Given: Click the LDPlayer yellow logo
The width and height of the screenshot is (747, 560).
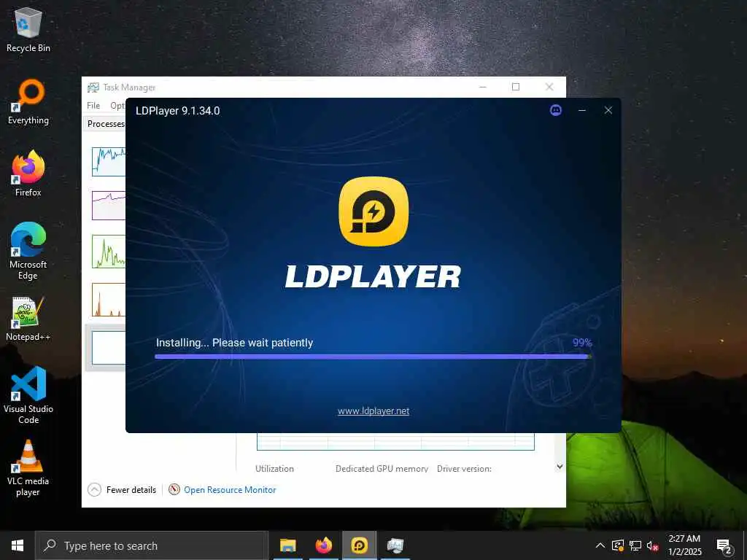Looking at the screenshot, I should [373, 211].
